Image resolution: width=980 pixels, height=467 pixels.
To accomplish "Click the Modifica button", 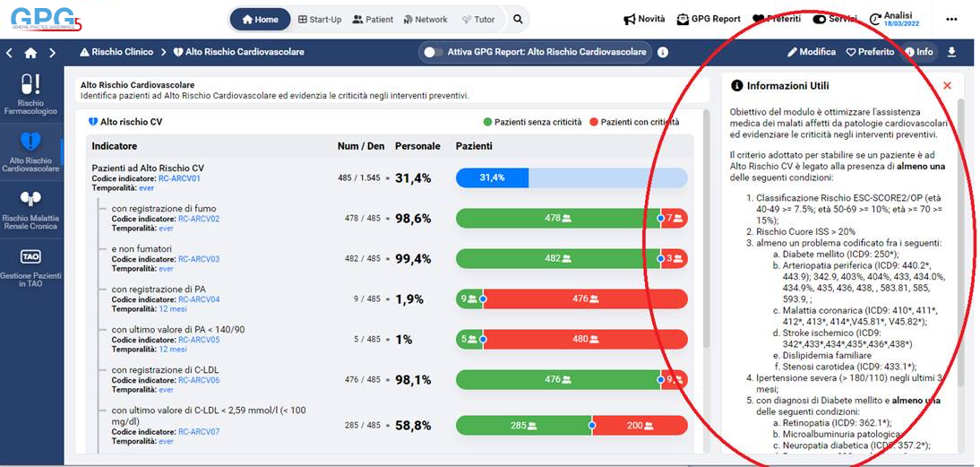I will coord(811,52).
